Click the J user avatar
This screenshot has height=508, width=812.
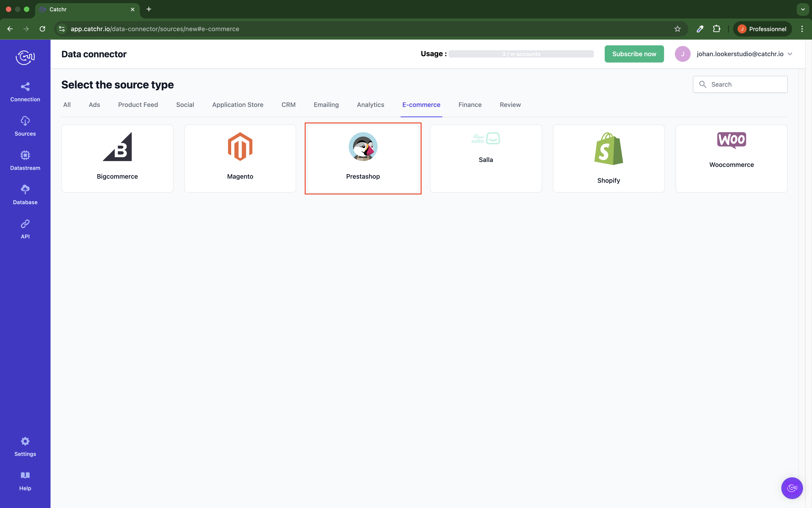pos(682,54)
